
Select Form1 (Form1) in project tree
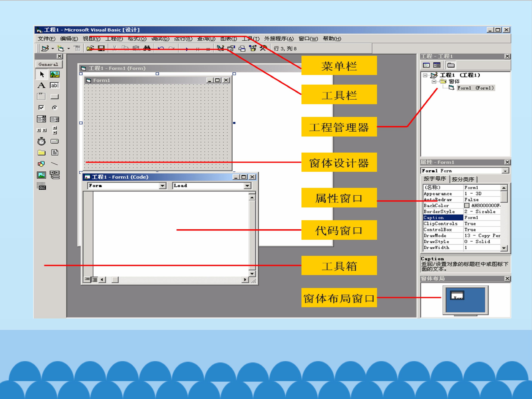[475, 88]
